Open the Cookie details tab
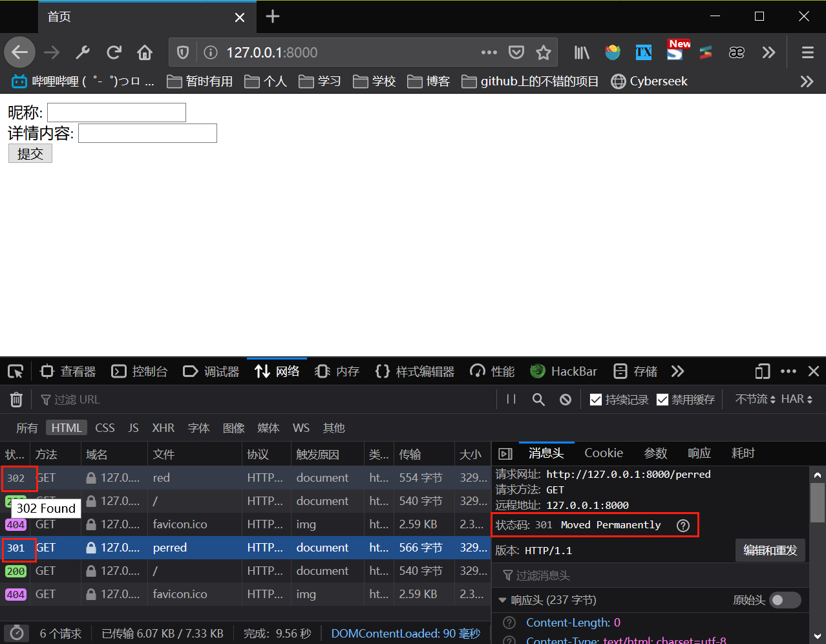The image size is (826, 644). point(604,453)
